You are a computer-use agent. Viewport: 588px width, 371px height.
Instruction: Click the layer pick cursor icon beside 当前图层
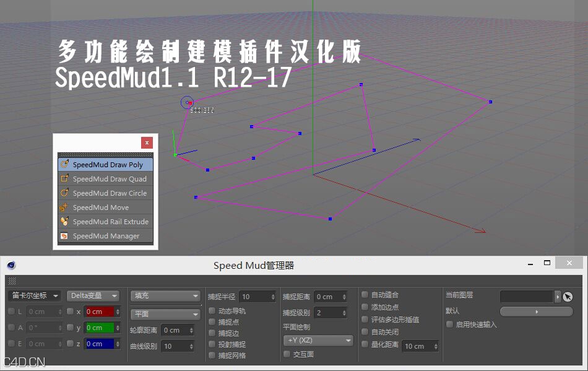568,297
